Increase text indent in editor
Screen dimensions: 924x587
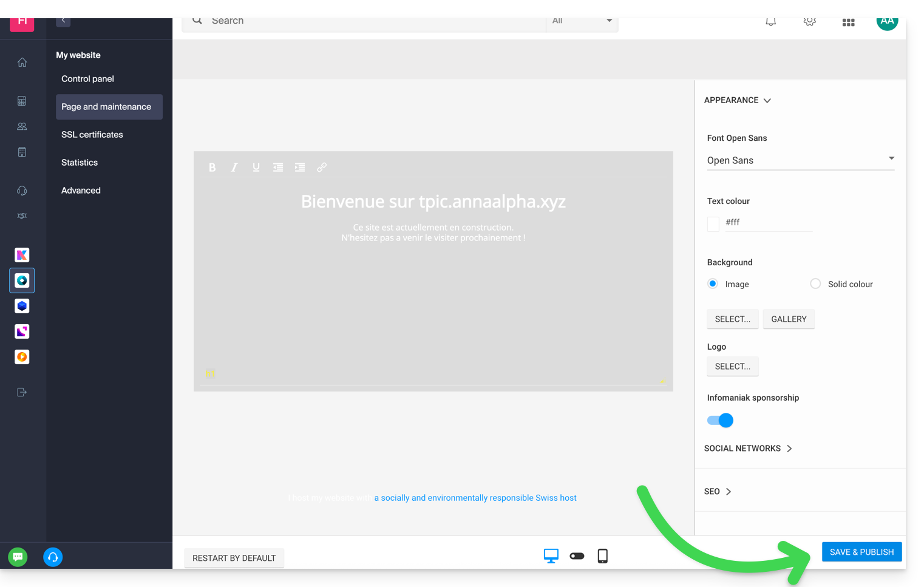click(x=300, y=168)
